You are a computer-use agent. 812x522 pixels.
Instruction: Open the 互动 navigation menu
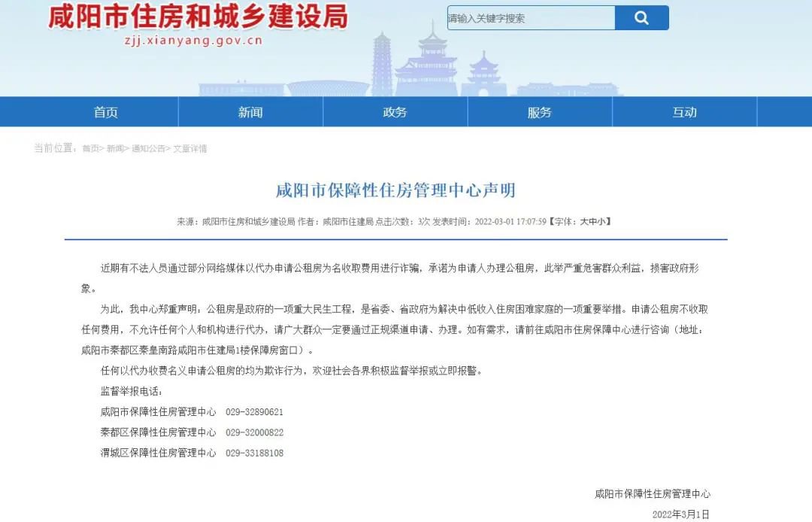pyautogui.click(x=684, y=112)
